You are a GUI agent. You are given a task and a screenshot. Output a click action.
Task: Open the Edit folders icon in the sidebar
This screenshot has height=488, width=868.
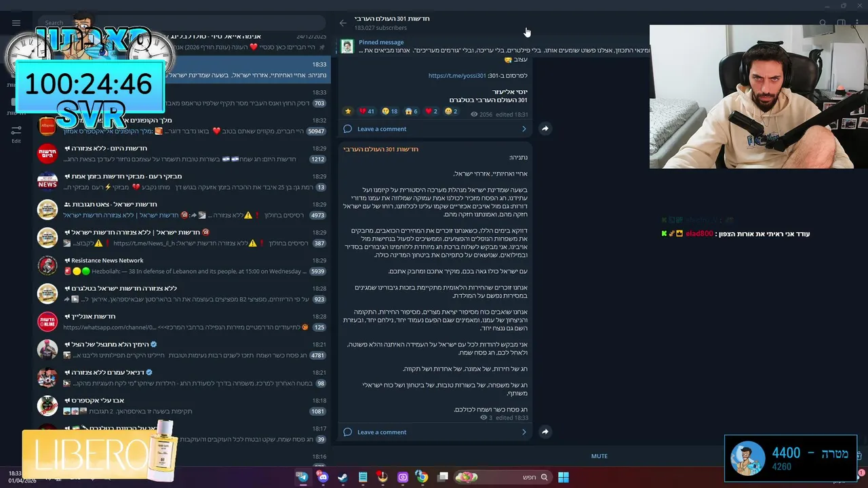(16, 133)
